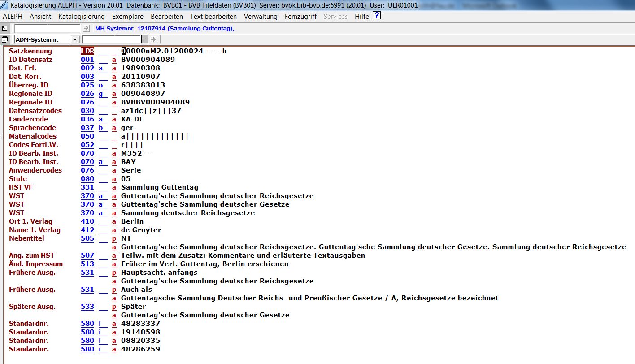
Task: Open the Text bearbeiten menu
Action: 213,17
